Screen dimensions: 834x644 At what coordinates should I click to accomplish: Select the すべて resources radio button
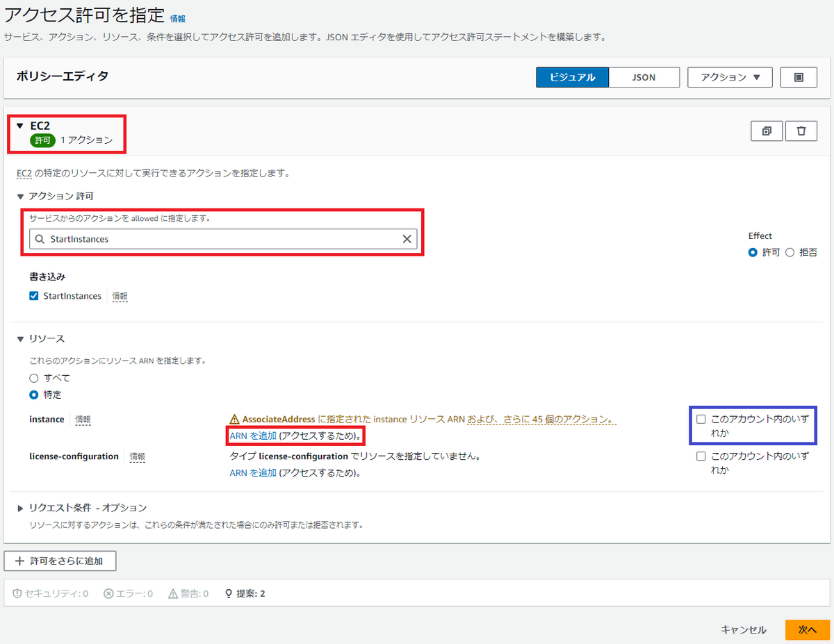pos(33,378)
